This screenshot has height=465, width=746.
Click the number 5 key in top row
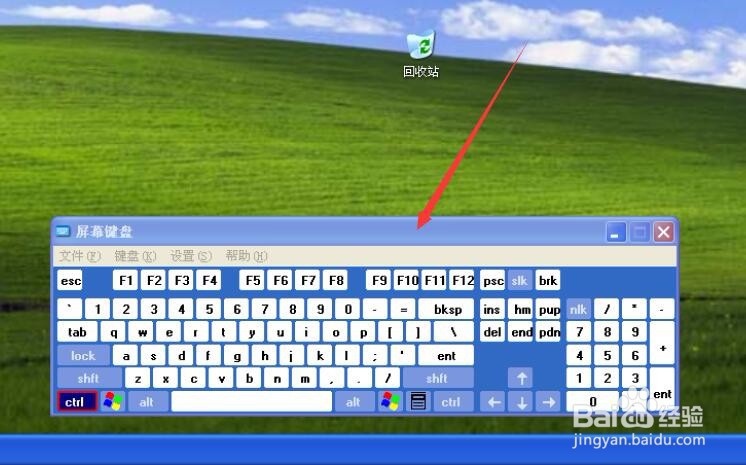(208, 309)
